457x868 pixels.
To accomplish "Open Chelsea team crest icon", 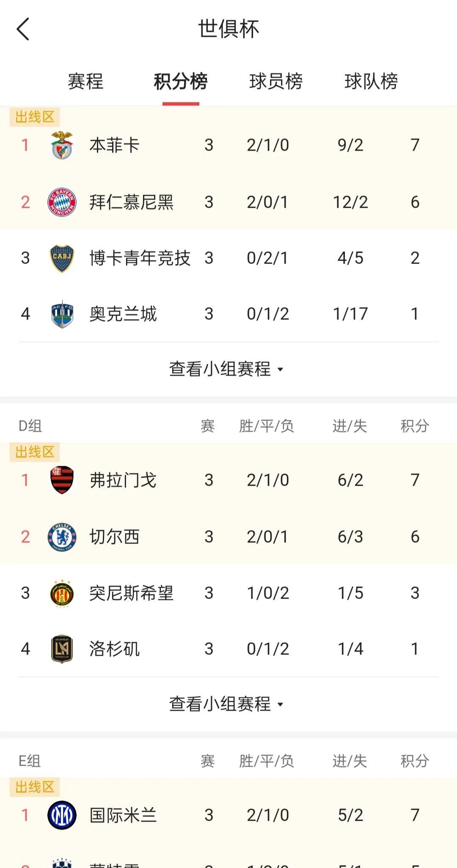I will pyautogui.click(x=62, y=537).
